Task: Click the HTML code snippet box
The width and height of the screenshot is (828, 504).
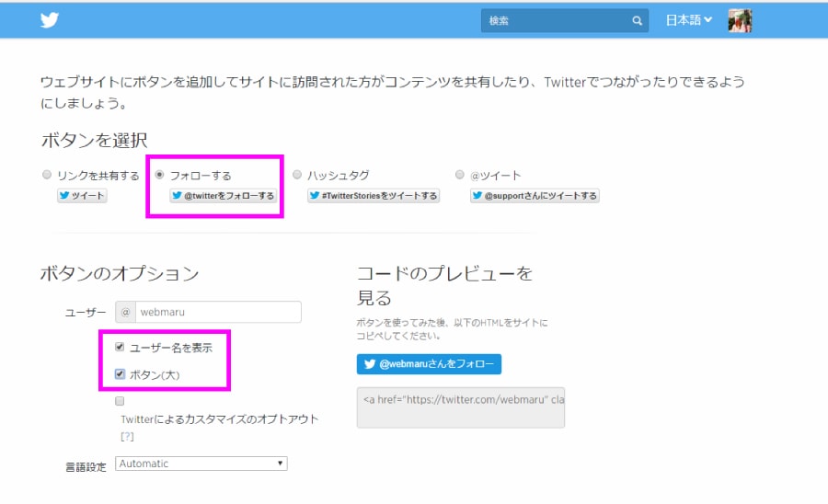Action: pos(461,407)
